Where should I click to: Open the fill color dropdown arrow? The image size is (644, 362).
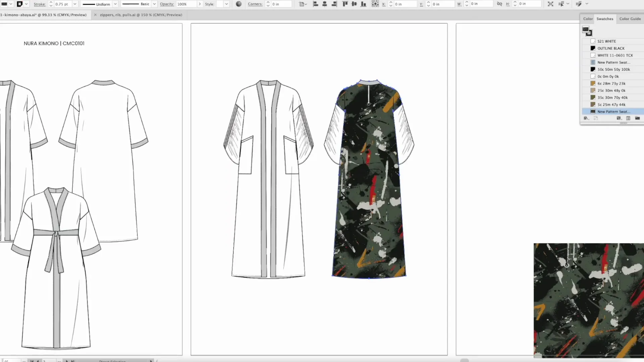[11, 4]
